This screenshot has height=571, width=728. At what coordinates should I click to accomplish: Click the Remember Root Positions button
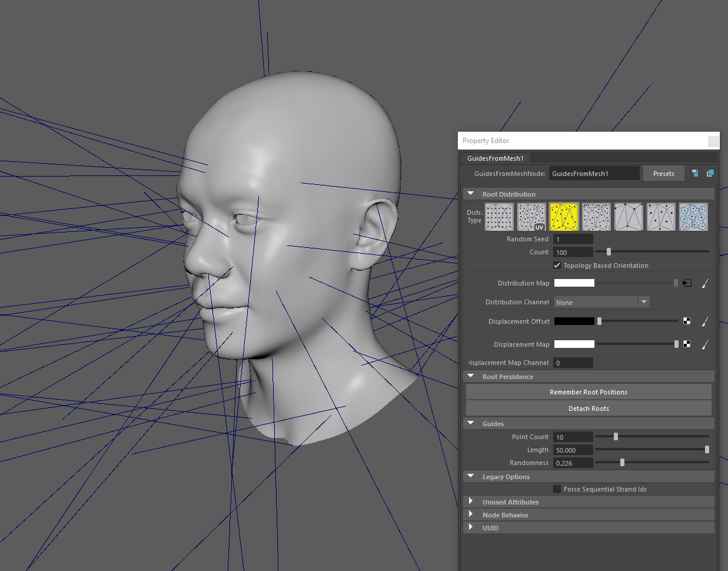[588, 392]
